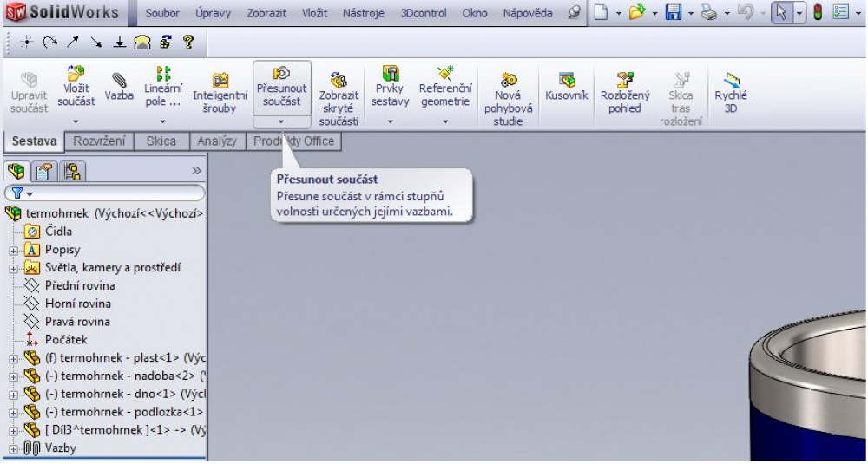The image size is (868, 464).
Task: Open the FeatureManager design tree tab icon
Action: point(16,172)
